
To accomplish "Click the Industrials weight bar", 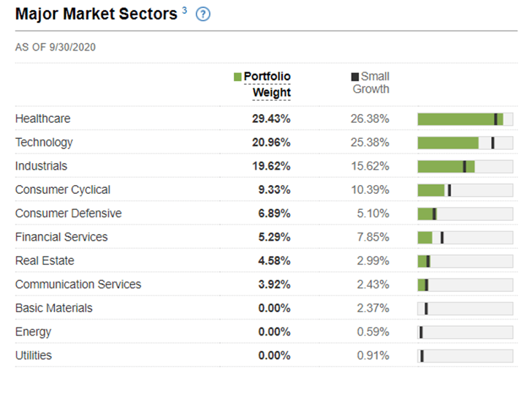I will (x=446, y=167).
